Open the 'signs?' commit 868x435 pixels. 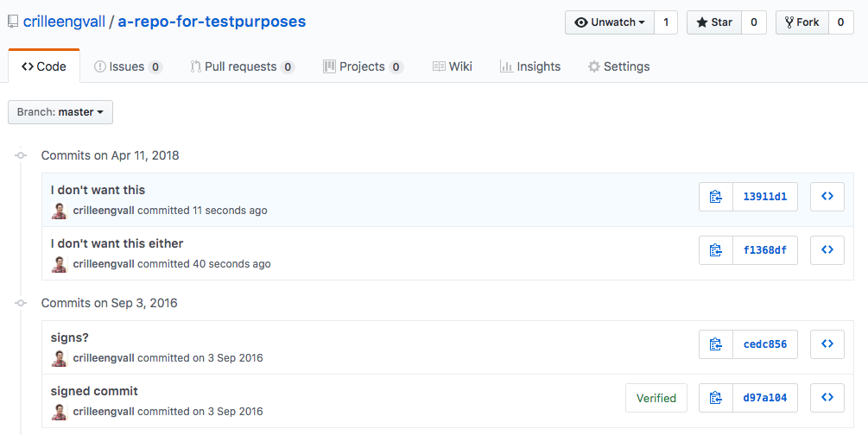70,337
